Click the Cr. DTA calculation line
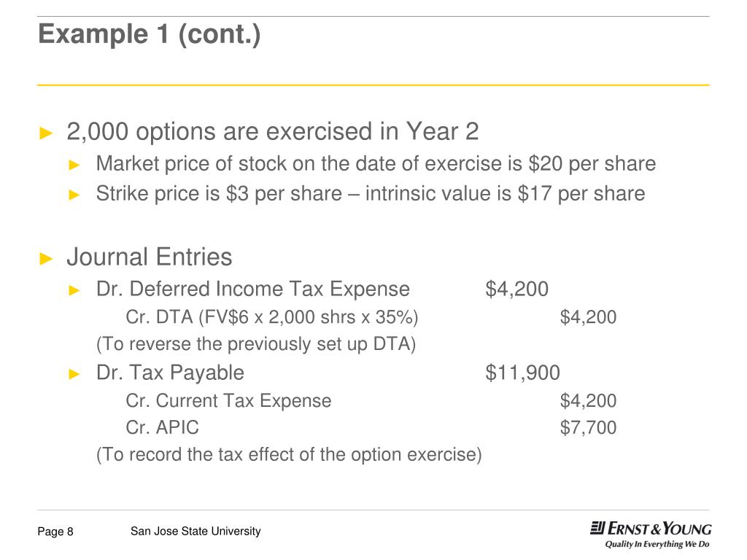747x560 pixels. (x=272, y=317)
